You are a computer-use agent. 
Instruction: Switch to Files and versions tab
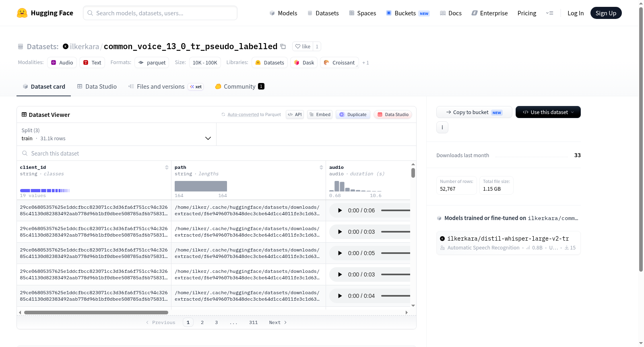coord(166,86)
